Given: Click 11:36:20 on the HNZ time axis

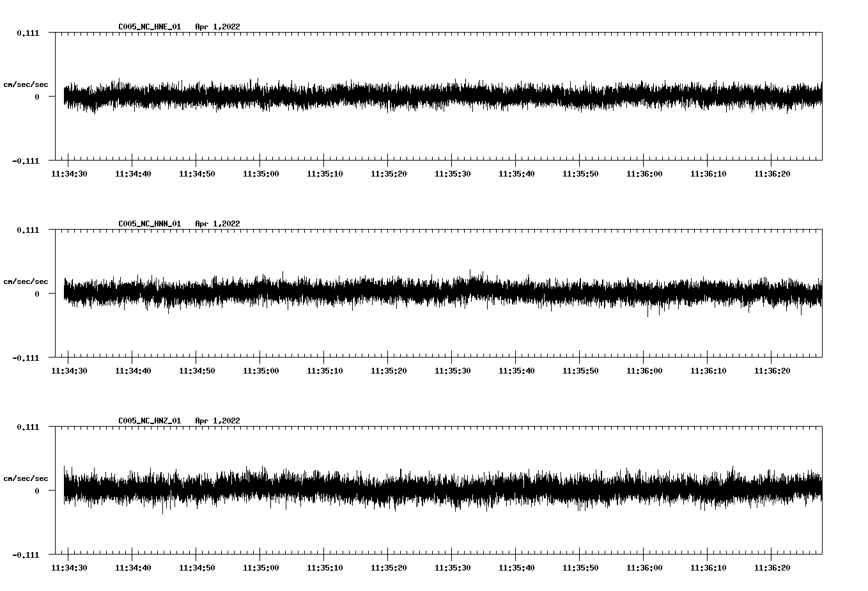Looking at the screenshot, I should pyautogui.click(x=772, y=568).
